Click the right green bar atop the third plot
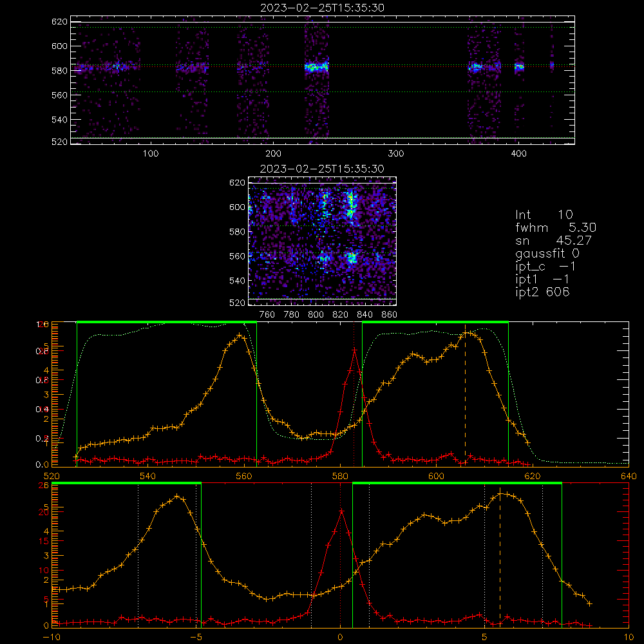This screenshot has height=644, width=644. point(435,322)
